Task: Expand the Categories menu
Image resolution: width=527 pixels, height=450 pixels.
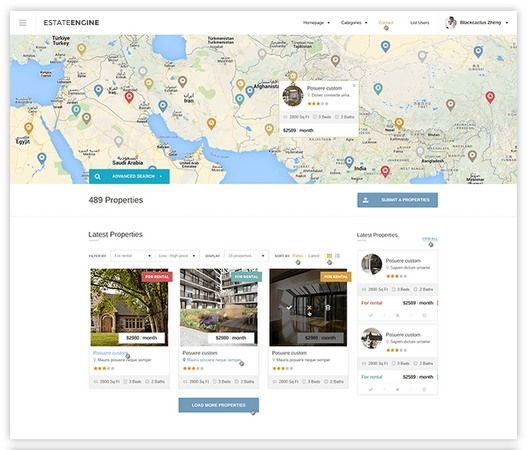Action: point(354,23)
